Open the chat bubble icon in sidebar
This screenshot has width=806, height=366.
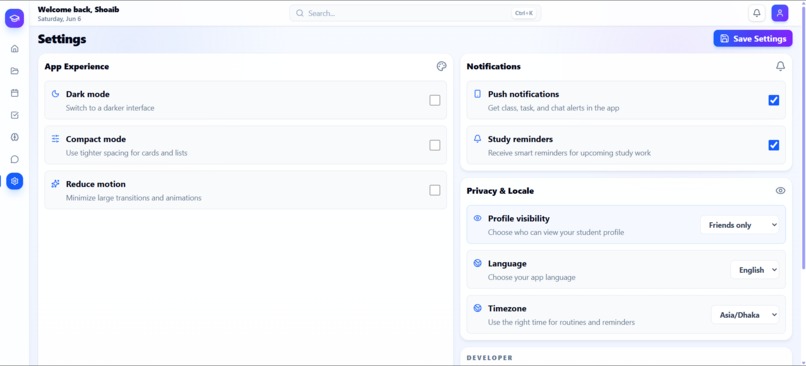click(x=14, y=159)
